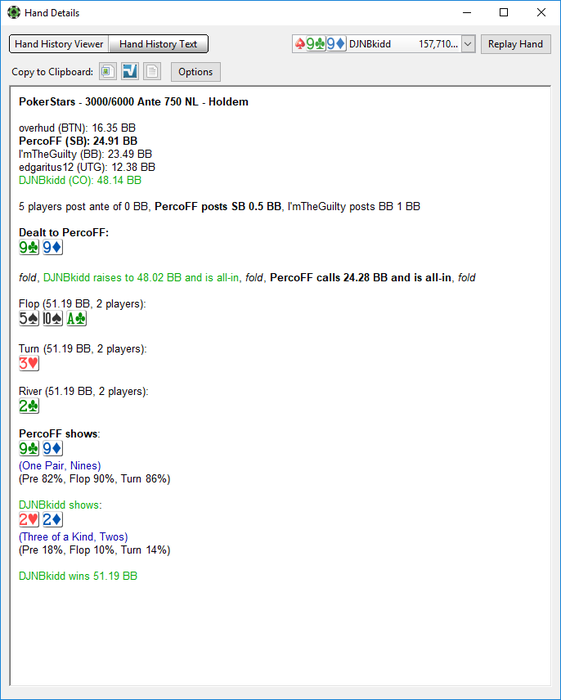This screenshot has height=700, width=561.
Task: Switch to Hand History Text tab
Action: 158,44
